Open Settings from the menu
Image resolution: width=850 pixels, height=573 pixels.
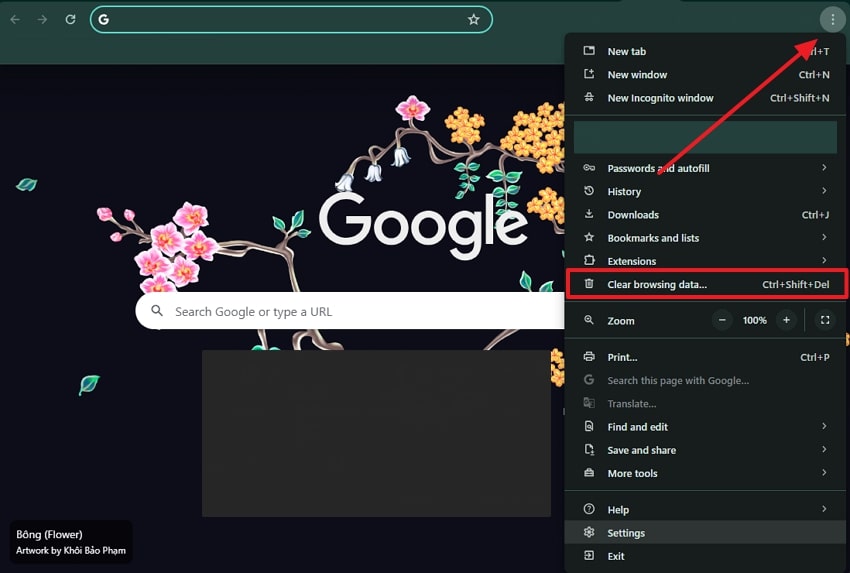click(705, 533)
